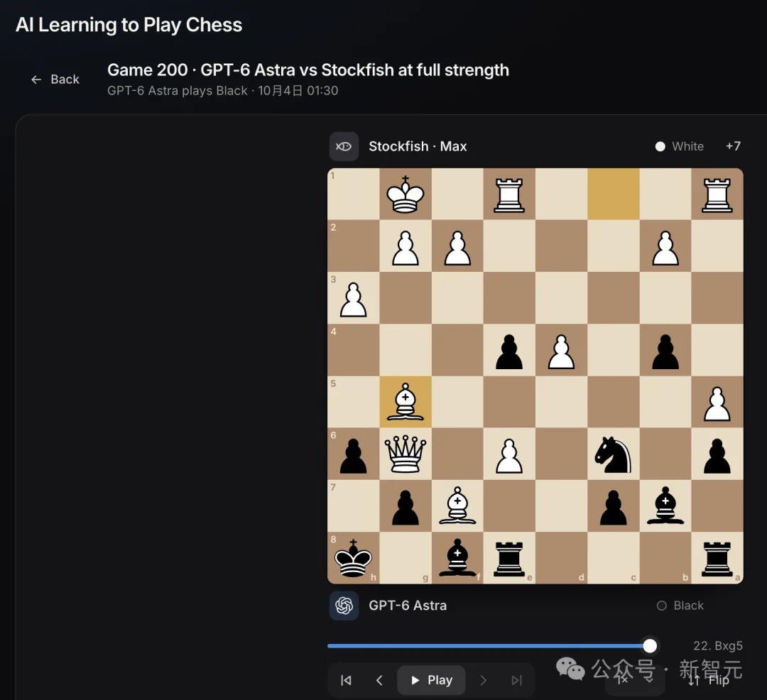
Task: Select the white pawn on g2
Action: [406, 248]
